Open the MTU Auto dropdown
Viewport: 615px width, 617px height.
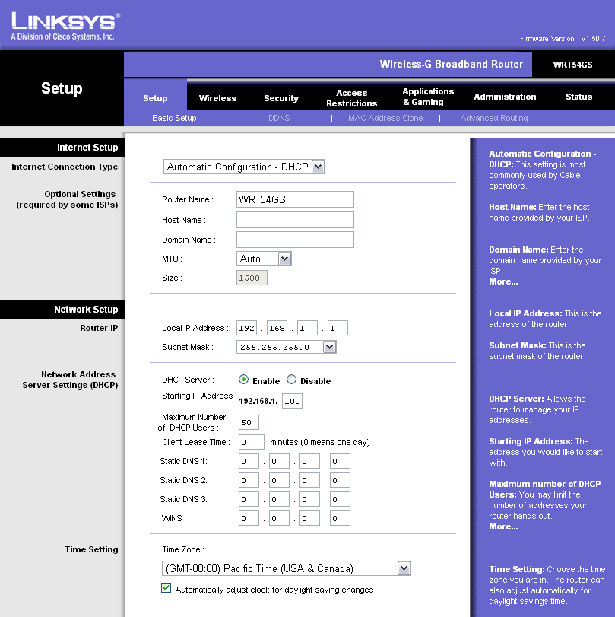coord(264,259)
